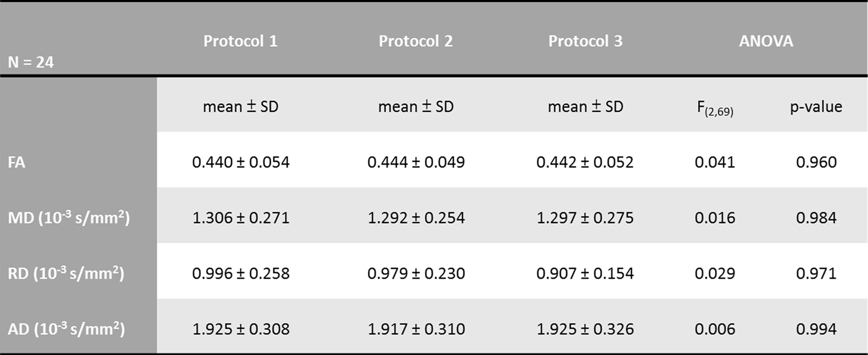Screen dimensions: 868x355
Task: Select the p-value 0.984 cell
Action: point(816,218)
